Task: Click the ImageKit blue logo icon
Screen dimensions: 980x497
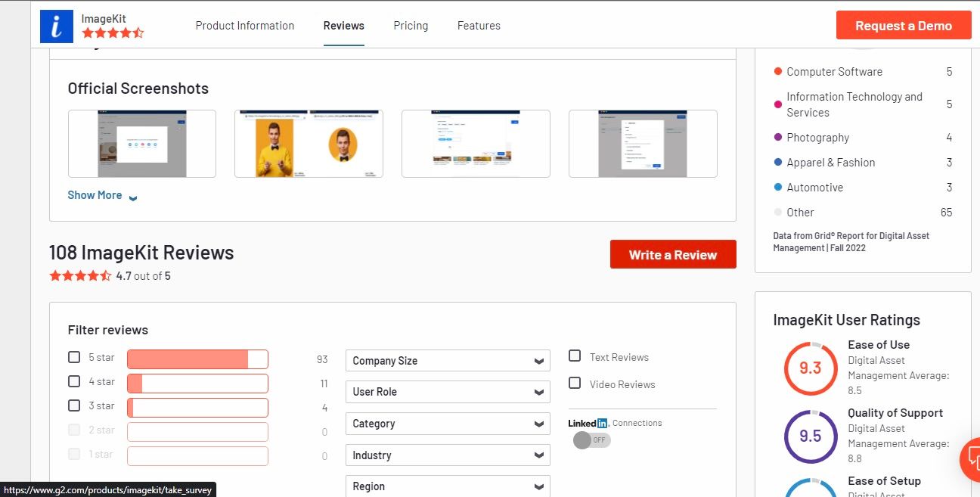Action: (57, 26)
